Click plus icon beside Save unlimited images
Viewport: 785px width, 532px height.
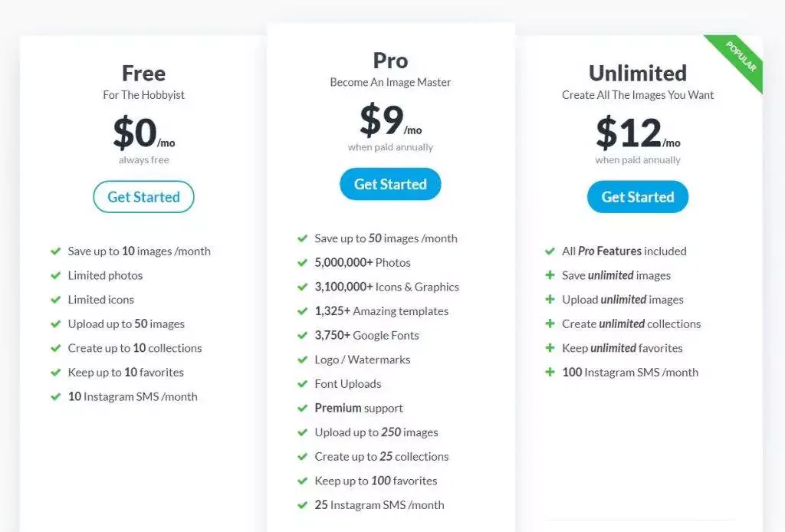[x=550, y=275]
